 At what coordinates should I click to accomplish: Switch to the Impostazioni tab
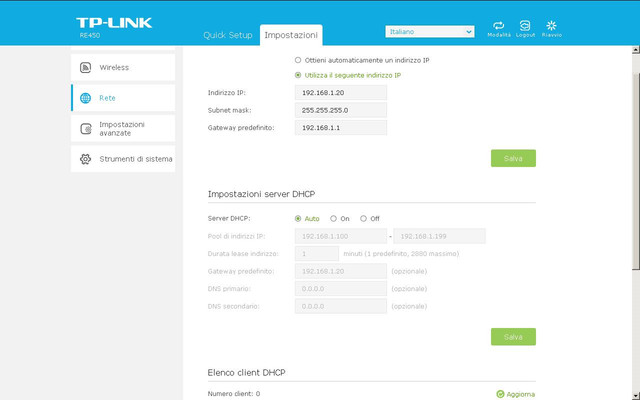coord(291,35)
